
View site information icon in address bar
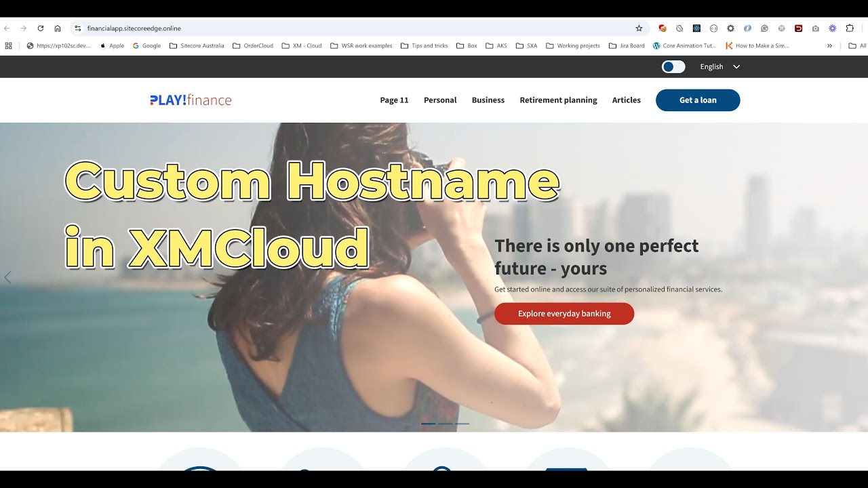[78, 28]
